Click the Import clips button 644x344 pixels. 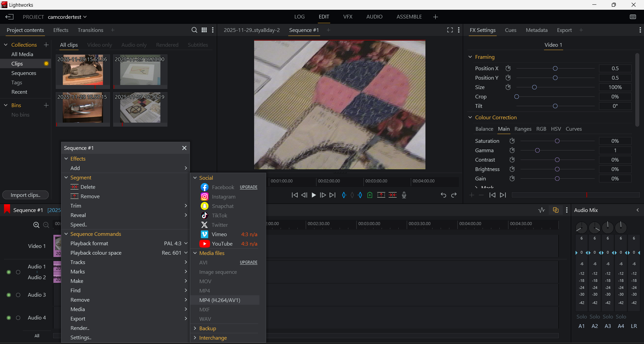coord(26,195)
